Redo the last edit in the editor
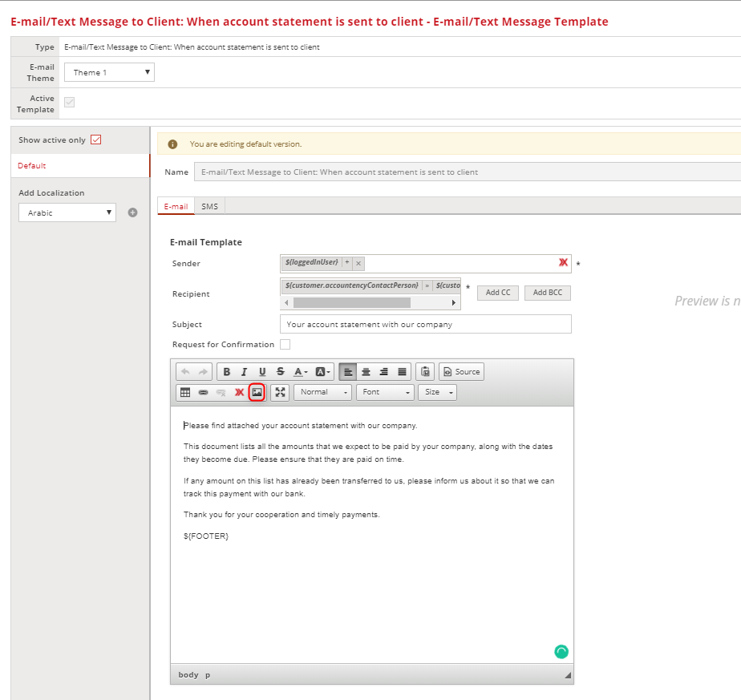Screen dimensions: 741x700 point(203,372)
